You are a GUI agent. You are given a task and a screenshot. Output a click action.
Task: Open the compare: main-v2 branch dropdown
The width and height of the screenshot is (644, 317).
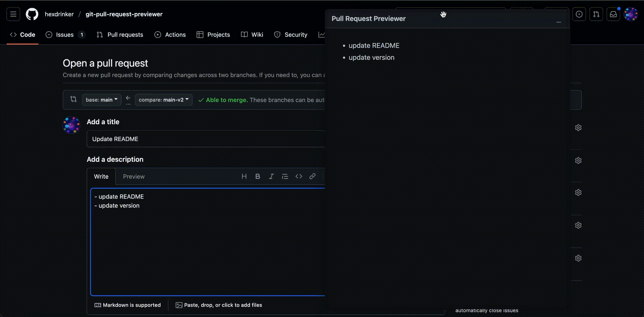[x=164, y=100]
